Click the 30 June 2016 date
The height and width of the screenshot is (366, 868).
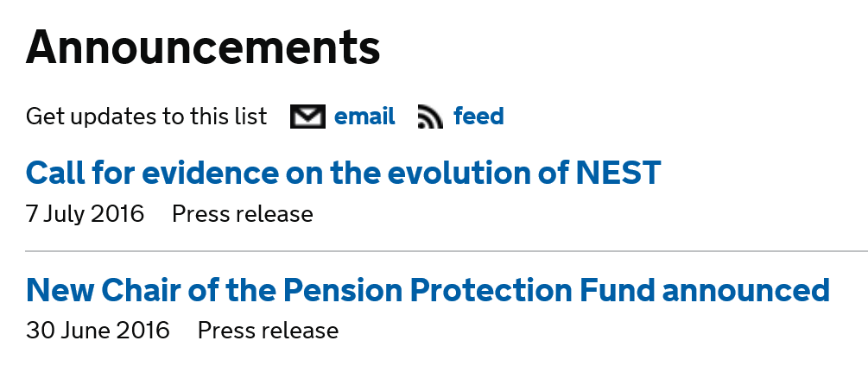pyautogui.click(x=98, y=331)
